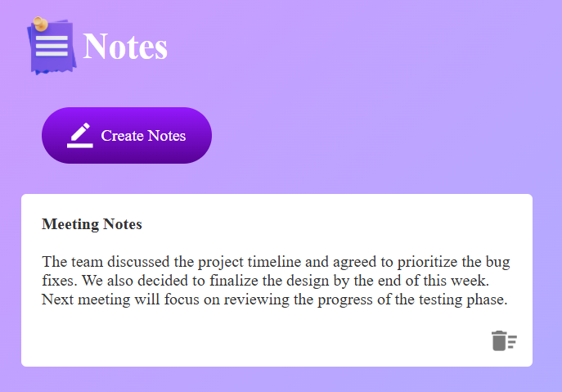Click the "Create Notes" button label text
Viewport: 562px width, 392px height.
143,136
